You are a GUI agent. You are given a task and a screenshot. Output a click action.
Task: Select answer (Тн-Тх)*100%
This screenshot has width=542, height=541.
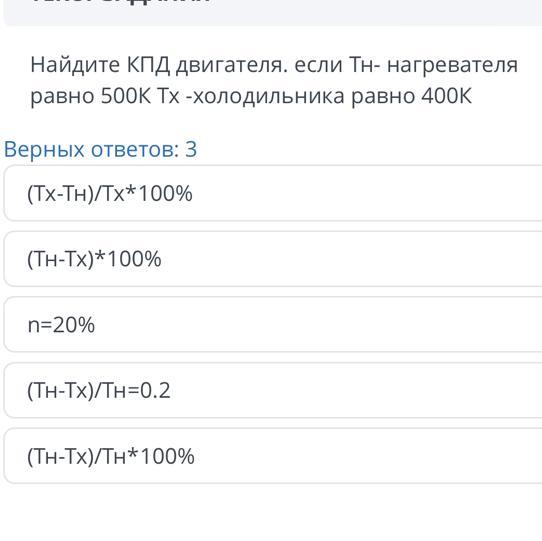tap(273, 259)
